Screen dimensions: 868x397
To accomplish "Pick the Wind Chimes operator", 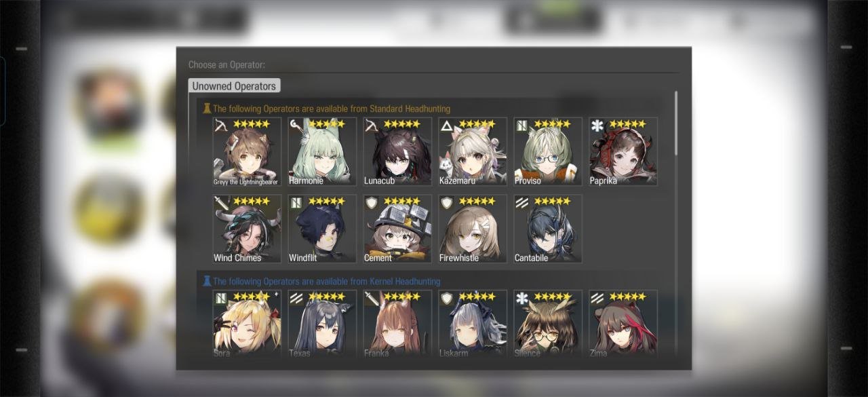I will point(247,229).
